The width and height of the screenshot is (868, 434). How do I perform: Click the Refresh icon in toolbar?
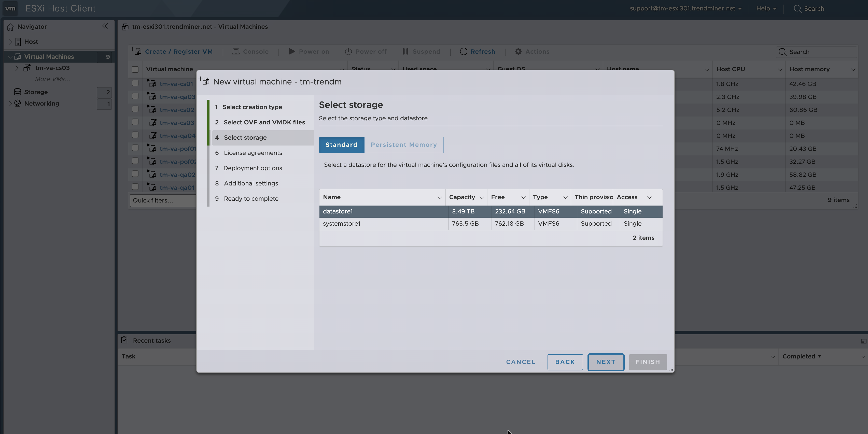click(x=463, y=51)
